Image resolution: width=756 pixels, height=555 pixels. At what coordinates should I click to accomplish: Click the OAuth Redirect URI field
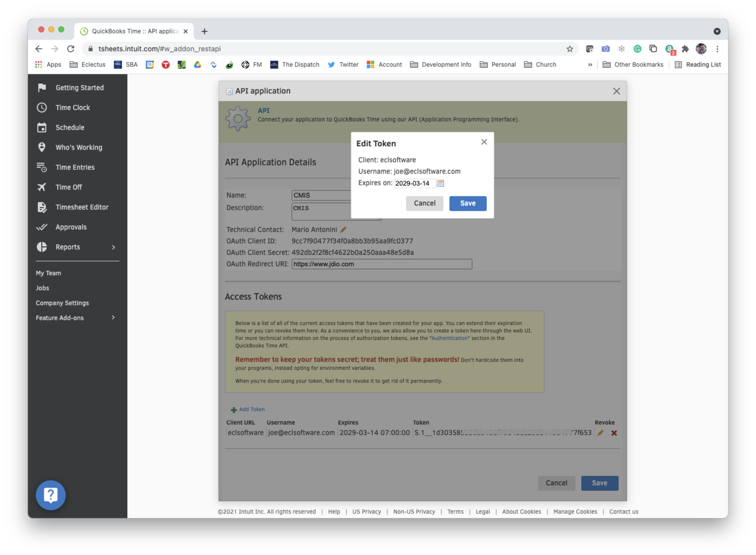[381, 264]
